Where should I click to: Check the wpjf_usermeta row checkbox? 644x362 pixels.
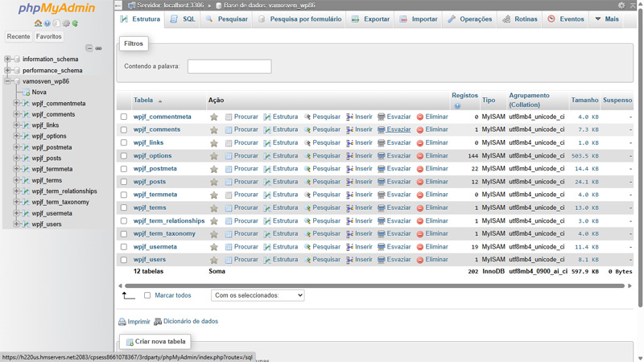124,247
